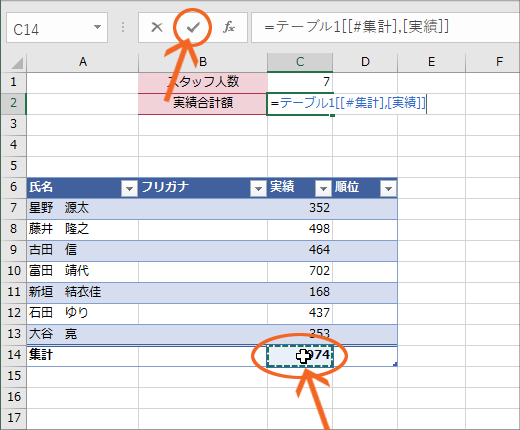This screenshot has height=430, width=520.
Task: Click the value 464
Action: [319, 250]
